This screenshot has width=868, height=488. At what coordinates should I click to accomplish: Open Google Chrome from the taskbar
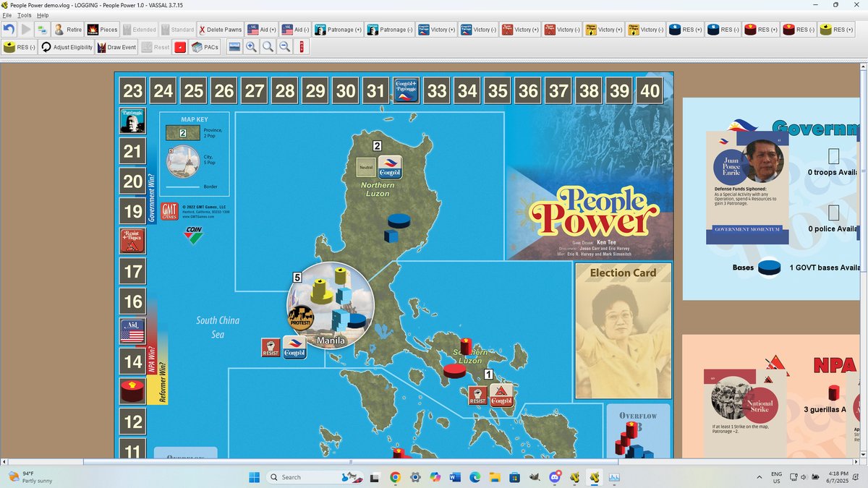click(x=395, y=477)
